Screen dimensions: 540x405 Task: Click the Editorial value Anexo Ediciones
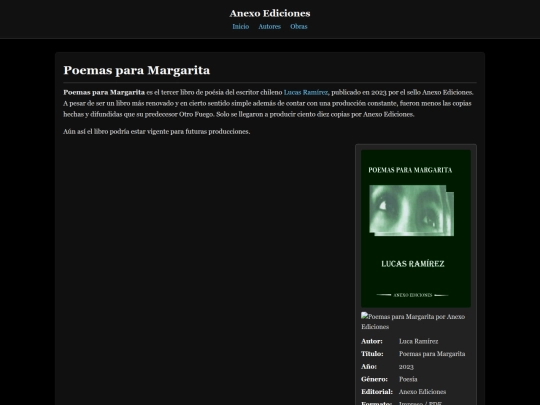coord(422,392)
